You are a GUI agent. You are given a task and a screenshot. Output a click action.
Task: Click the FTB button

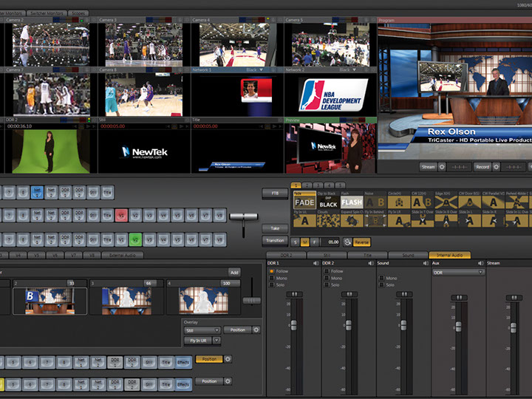coord(273,194)
